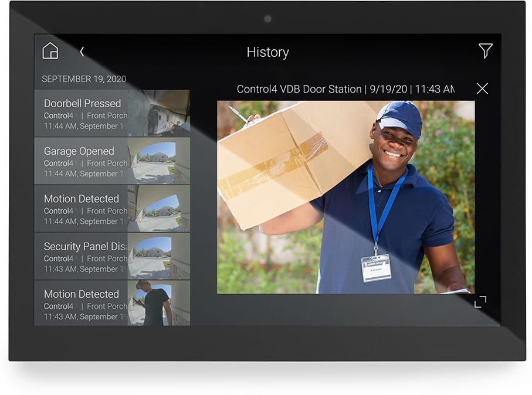Close the door station snapshot preview
Screen dimensions: 532x395
click(482, 88)
